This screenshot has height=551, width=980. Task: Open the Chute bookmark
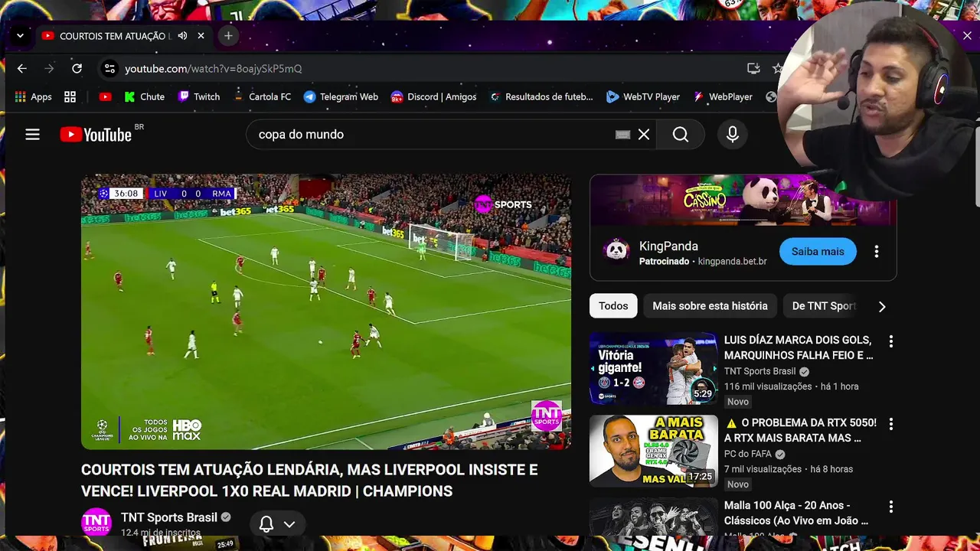point(144,96)
